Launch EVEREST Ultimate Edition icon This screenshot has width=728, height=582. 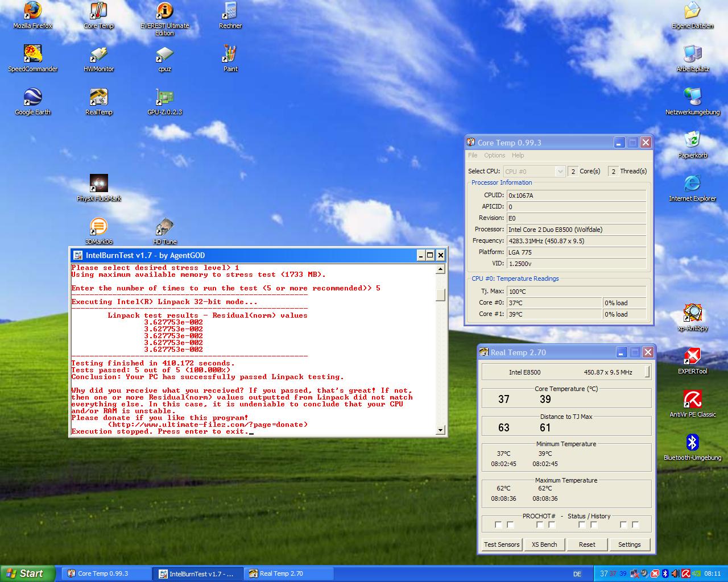coord(164,19)
